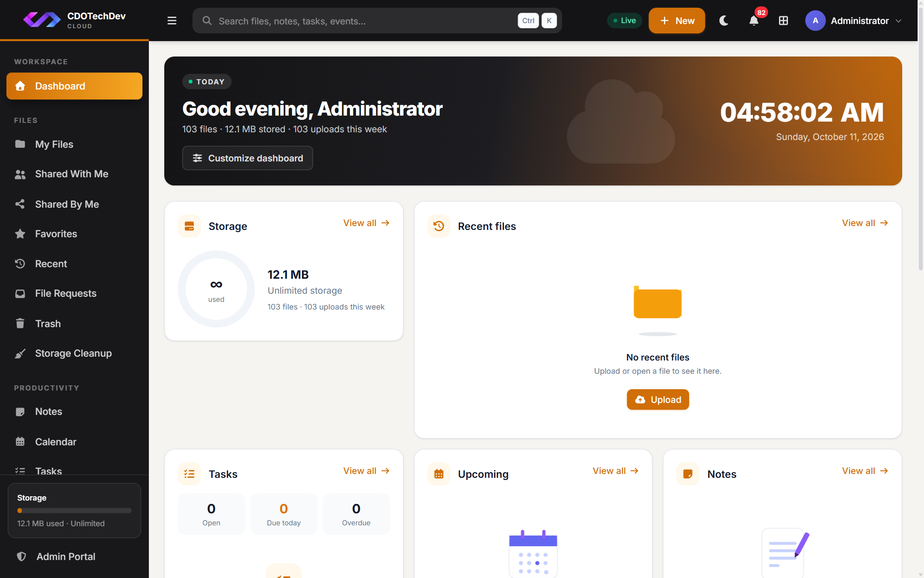Click the '12.1 MB' storage value

click(288, 274)
